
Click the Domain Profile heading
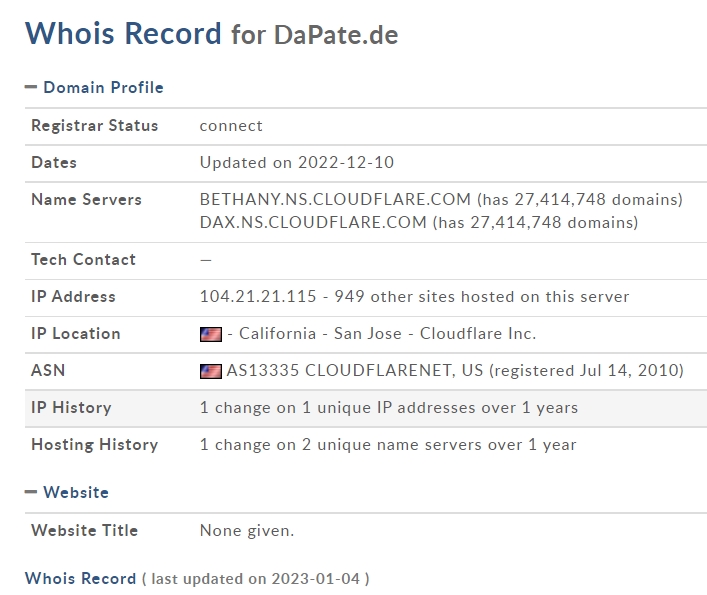[103, 87]
